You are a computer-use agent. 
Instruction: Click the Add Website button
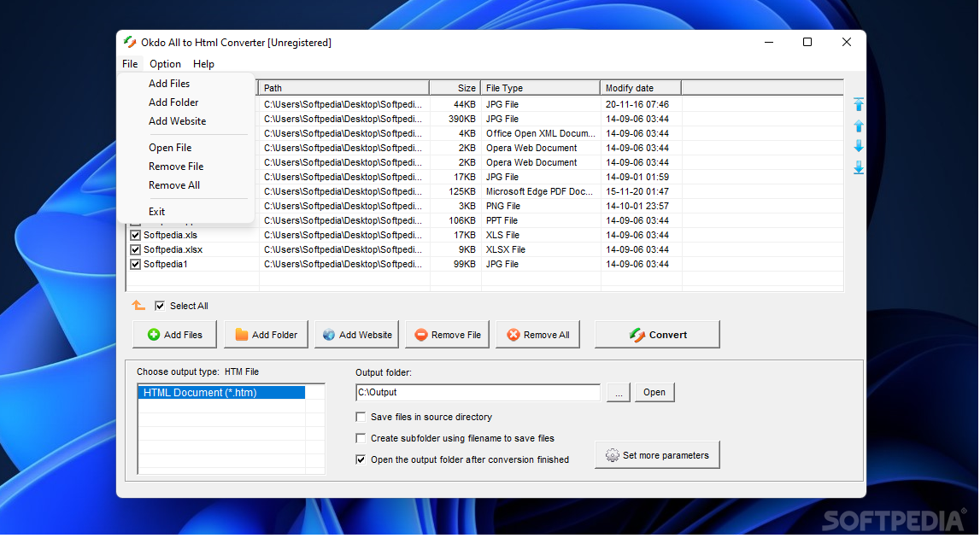(357, 335)
